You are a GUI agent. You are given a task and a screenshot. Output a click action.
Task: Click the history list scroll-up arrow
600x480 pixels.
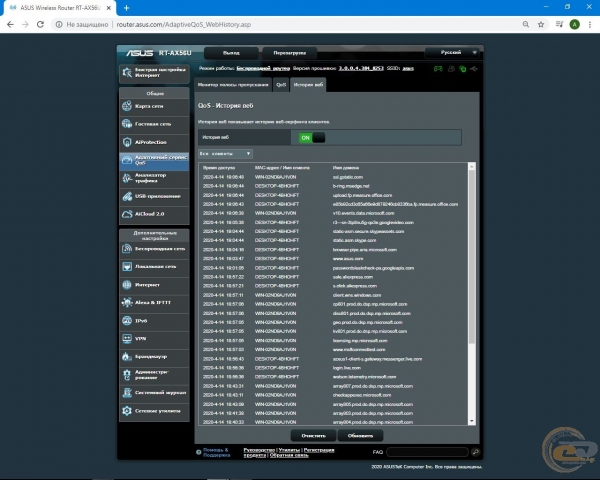pos(472,166)
